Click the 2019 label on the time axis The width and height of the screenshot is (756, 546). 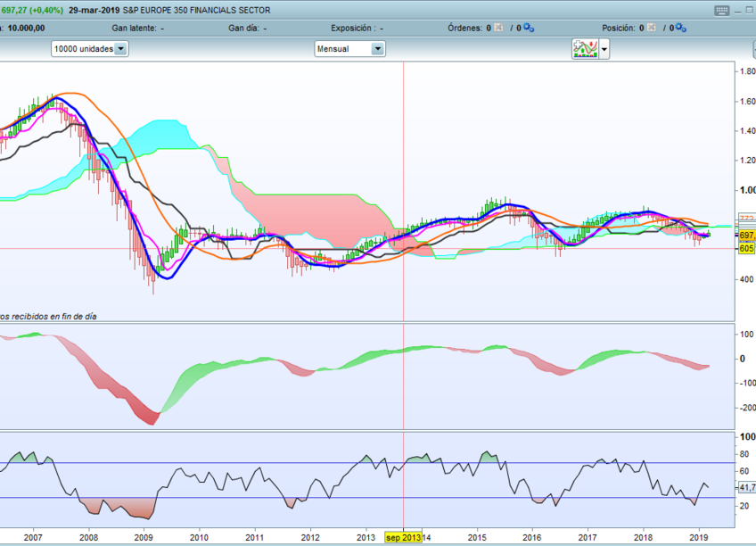[x=699, y=537]
